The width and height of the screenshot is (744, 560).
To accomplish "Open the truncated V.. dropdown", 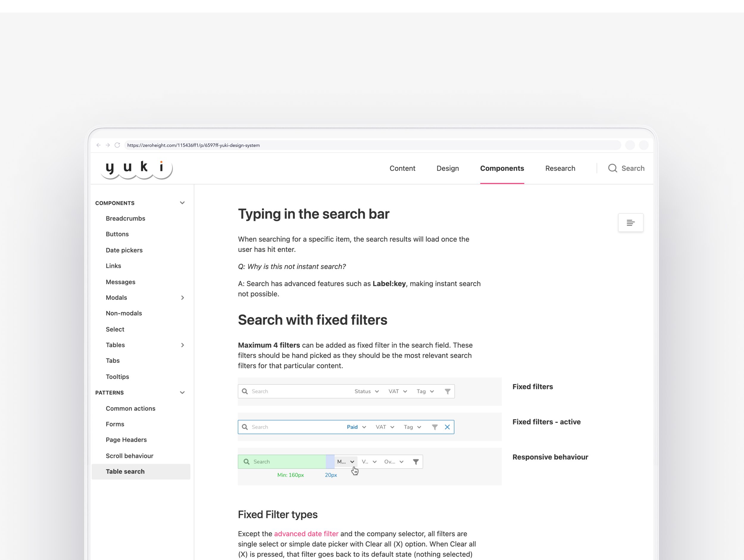I will pyautogui.click(x=369, y=462).
